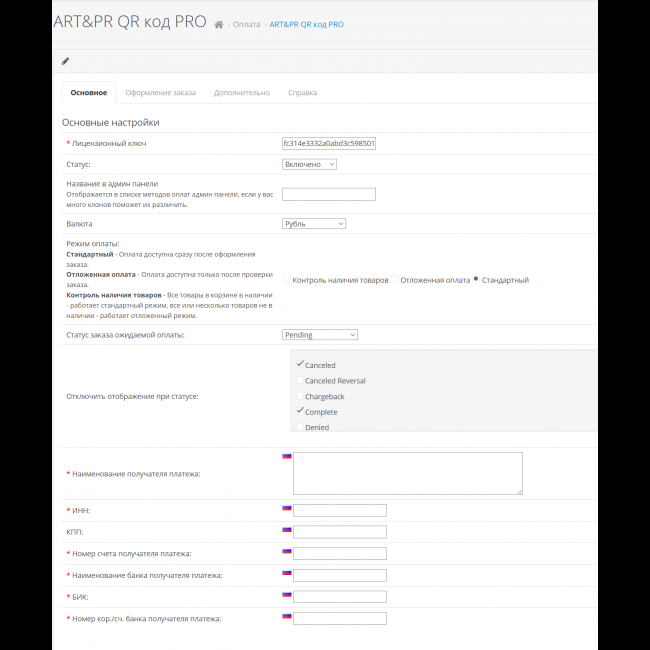
Task: Click Russian flag beside БИК field
Action: 287,595
